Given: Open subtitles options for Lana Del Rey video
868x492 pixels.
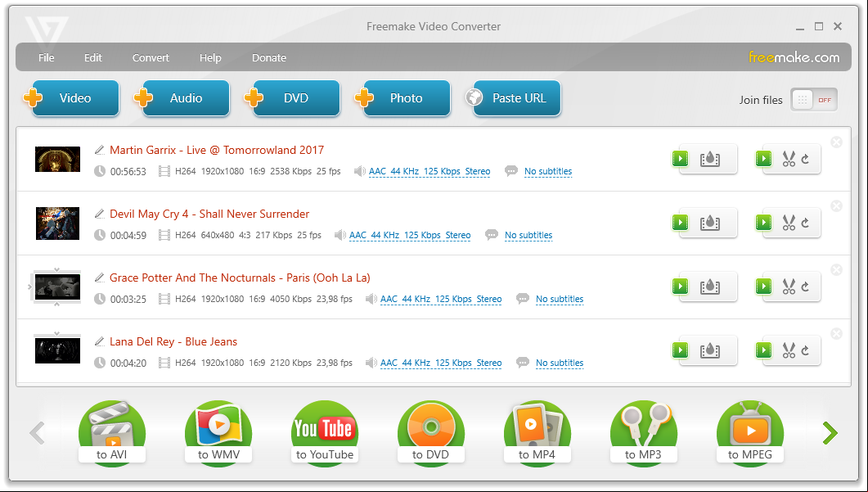Looking at the screenshot, I should (x=559, y=363).
